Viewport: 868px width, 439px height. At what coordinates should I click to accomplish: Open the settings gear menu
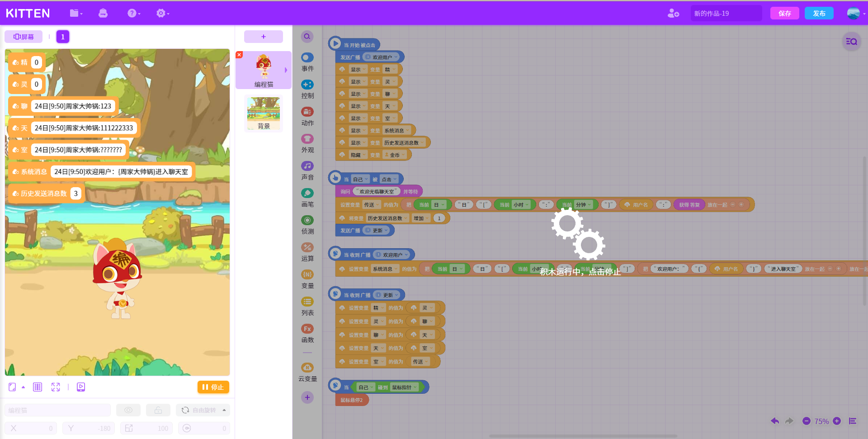click(163, 14)
